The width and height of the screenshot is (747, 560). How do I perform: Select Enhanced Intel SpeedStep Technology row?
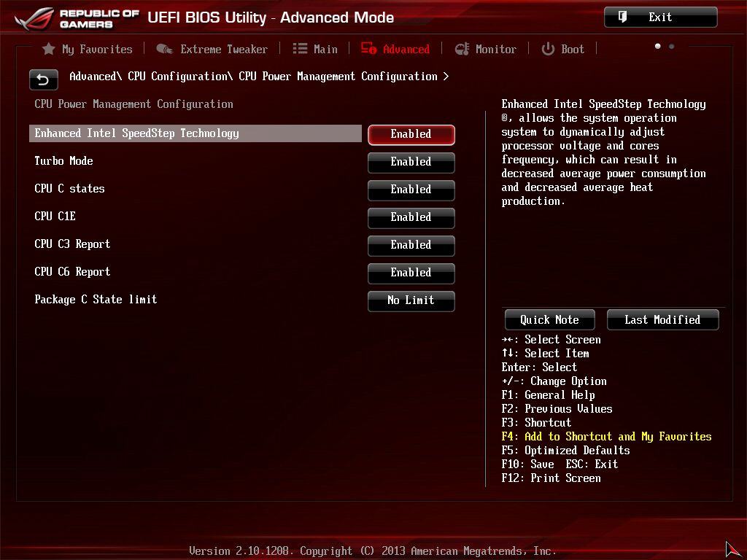(196, 133)
